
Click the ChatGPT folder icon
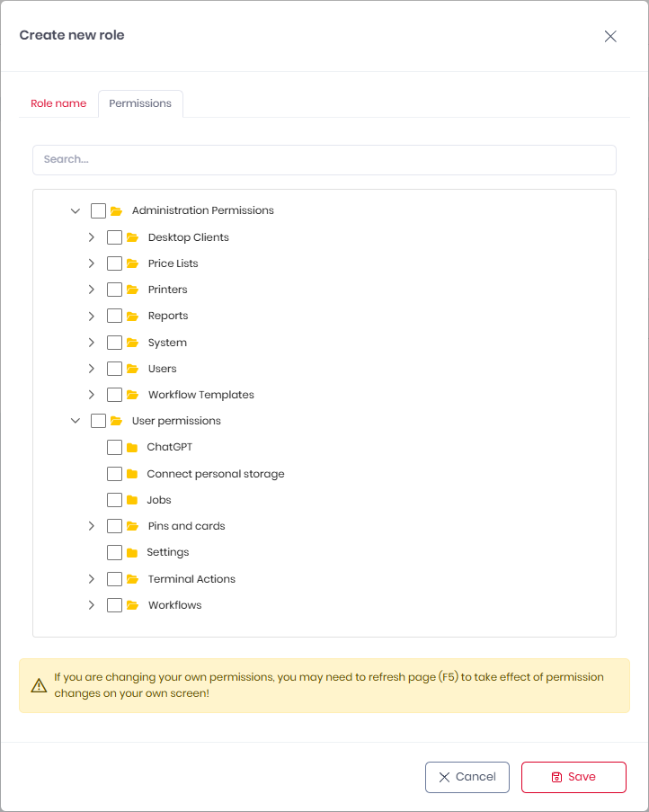(132, 448)
